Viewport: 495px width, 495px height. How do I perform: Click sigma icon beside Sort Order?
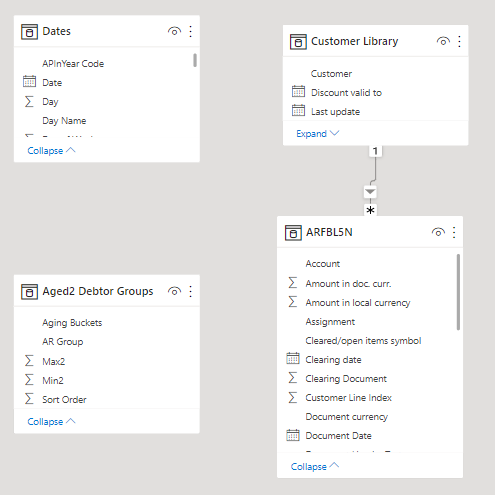(29, 398)
